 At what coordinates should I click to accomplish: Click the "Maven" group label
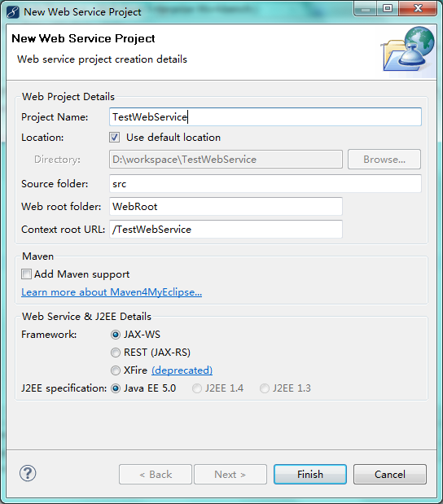click(38, 256)
